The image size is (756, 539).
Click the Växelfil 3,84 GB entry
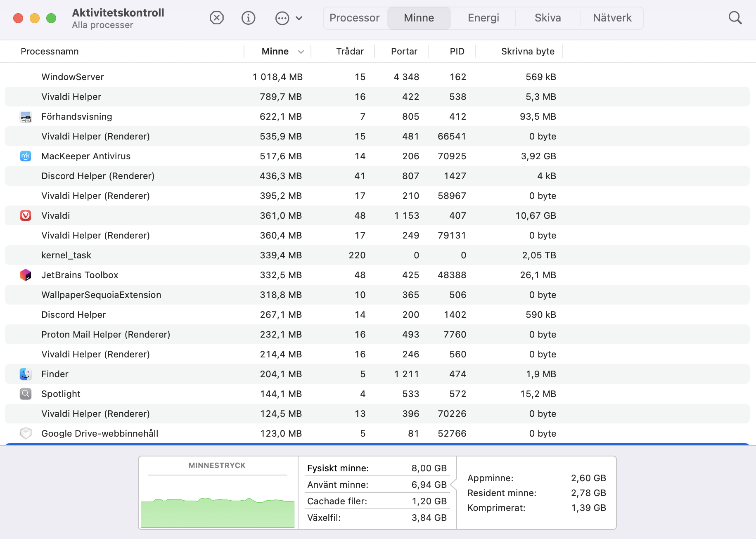tap(377, 518)
